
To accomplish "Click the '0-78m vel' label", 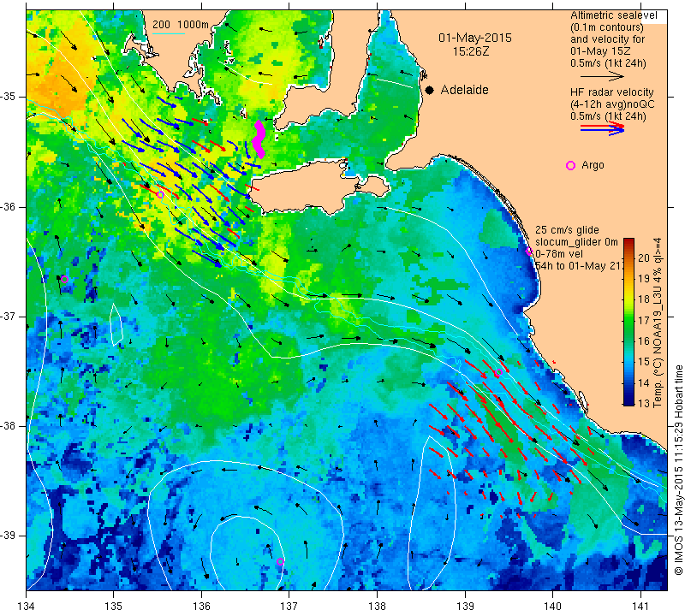I will [558, 253].
